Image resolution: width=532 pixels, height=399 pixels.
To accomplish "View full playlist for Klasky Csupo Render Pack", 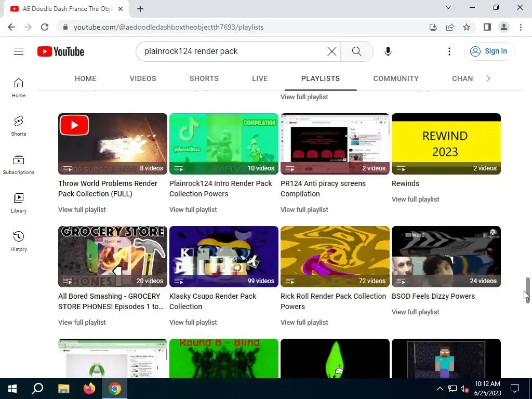I will [193, 322].
